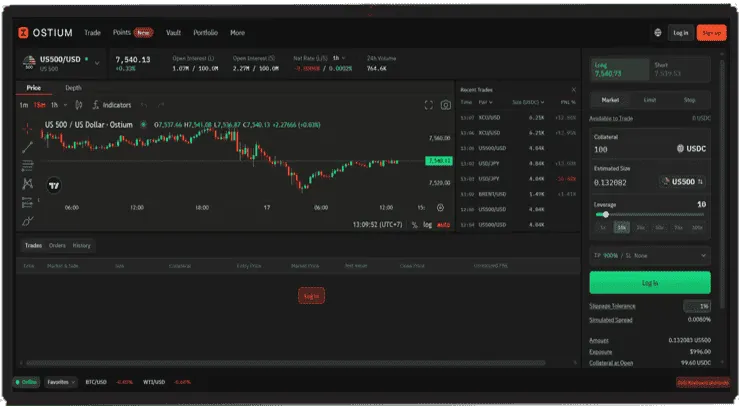Change the candle chart style icon
740x410 pixels.
(79, 105)
